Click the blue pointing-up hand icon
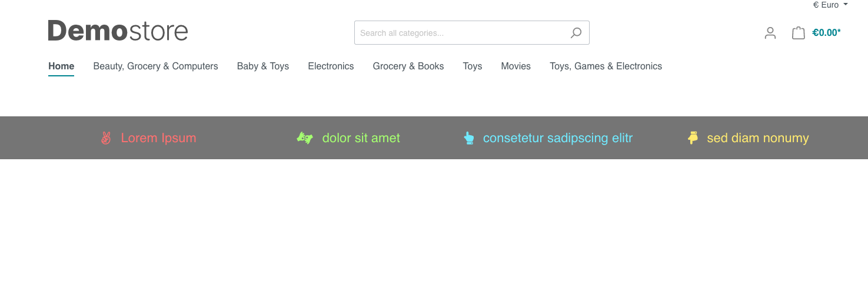Screen dimensions: 868x302 point(469,138)
